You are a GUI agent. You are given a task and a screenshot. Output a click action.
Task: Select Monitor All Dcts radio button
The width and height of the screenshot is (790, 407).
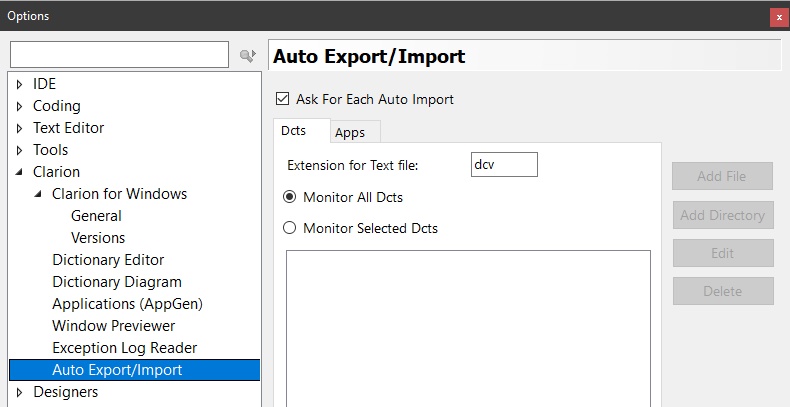tap(290, 197)
